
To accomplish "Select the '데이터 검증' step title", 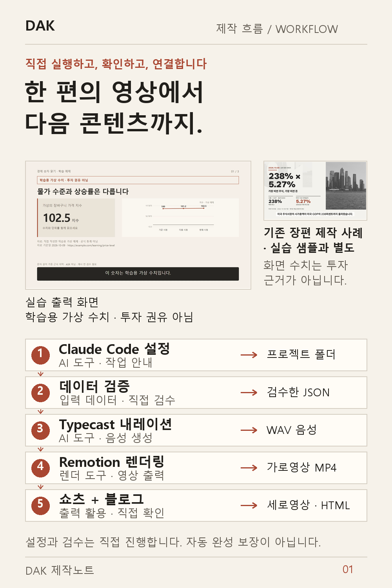I will (94, 387).
